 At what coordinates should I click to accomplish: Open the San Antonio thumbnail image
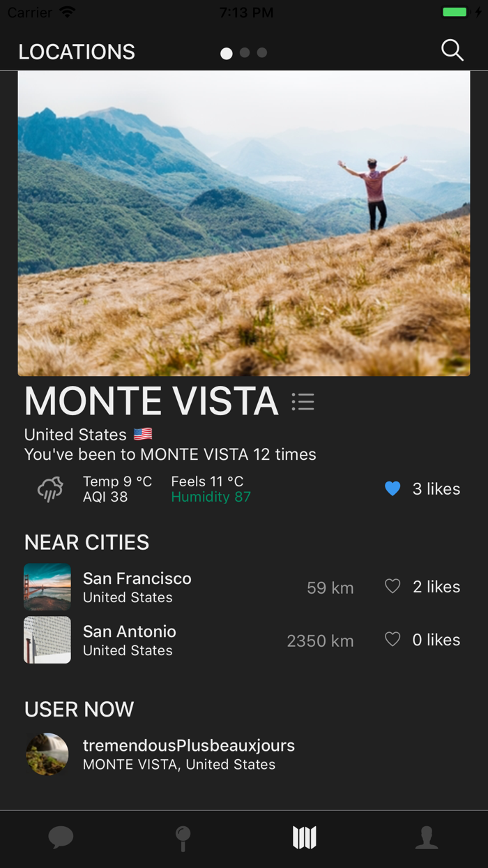(47, 640)
